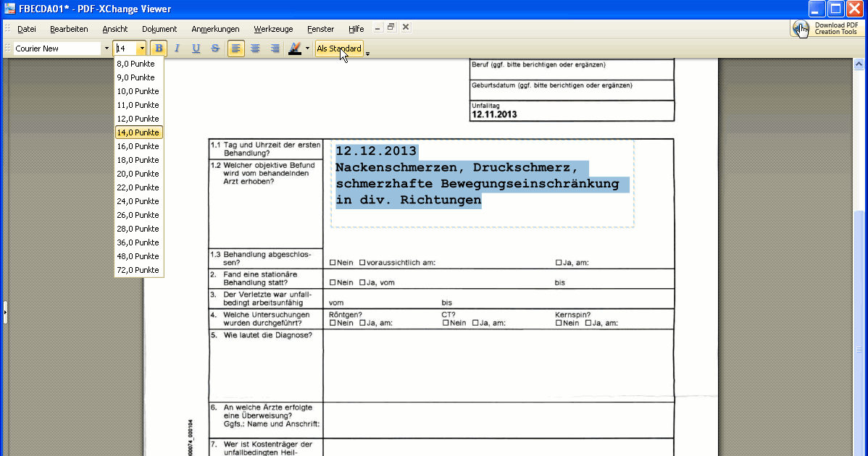Align text right
Viewport: 868px width, 456px height.
(275, 48)
